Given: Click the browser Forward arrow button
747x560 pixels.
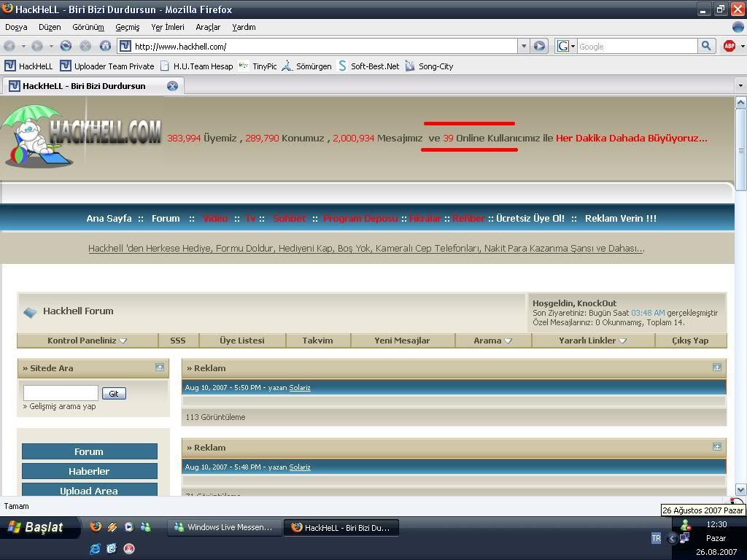Looking at the screenshot, I should coord(37,46).
